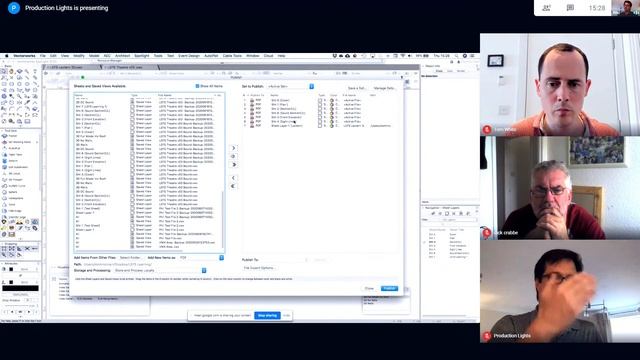Toggle the checkbox in the Sht-0 [Cover] publish row
Viewport: 640px width, 360px height.
click(320, 100)
